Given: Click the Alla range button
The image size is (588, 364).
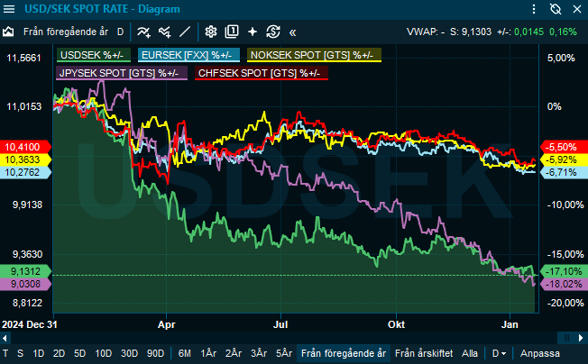Looking at the screenshot, I should (470, 353).
